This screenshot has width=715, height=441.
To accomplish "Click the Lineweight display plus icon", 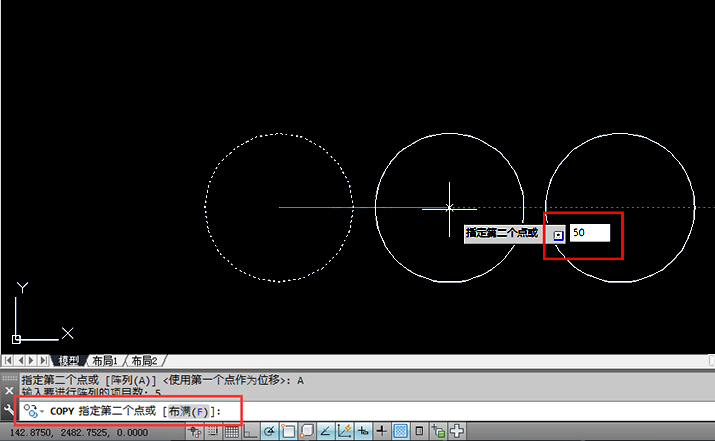I will pos(382,431).
